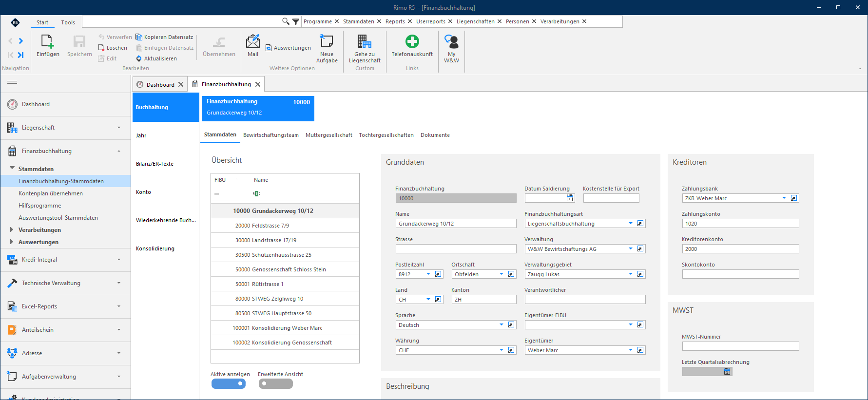Select row 80500 STWEG Hauptstrasse 50
The width and height of the screenshot is (868, 400).
(x=285, y=313)
